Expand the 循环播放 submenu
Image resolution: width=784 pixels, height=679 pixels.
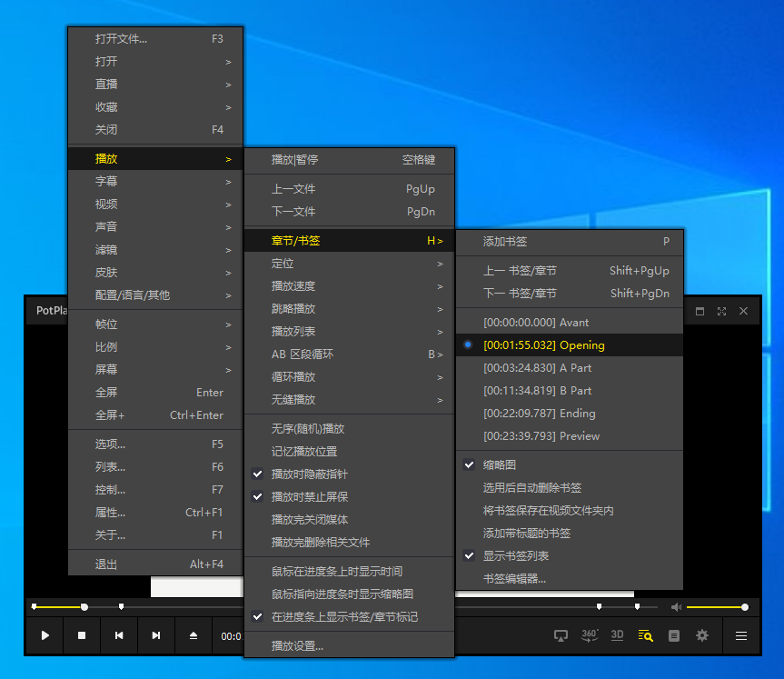(x=349, y=377)
